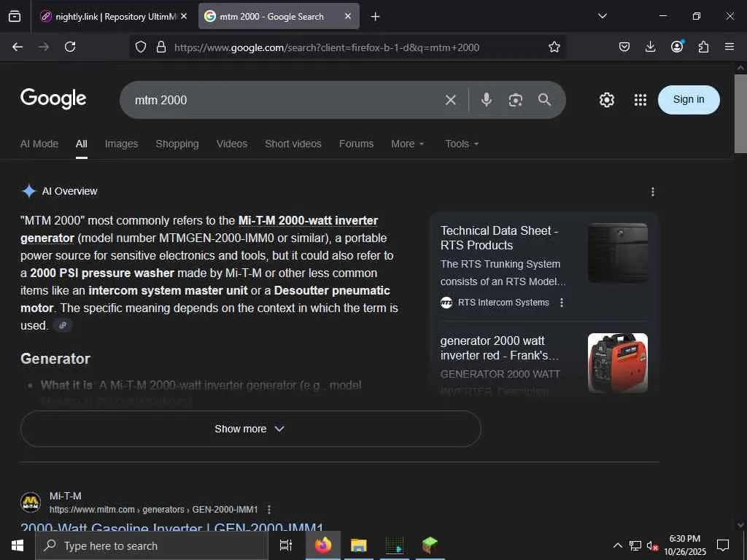Screen dimensions: 747x560
Task: List all tabs dropdown arrow
Action: (602, 16)
